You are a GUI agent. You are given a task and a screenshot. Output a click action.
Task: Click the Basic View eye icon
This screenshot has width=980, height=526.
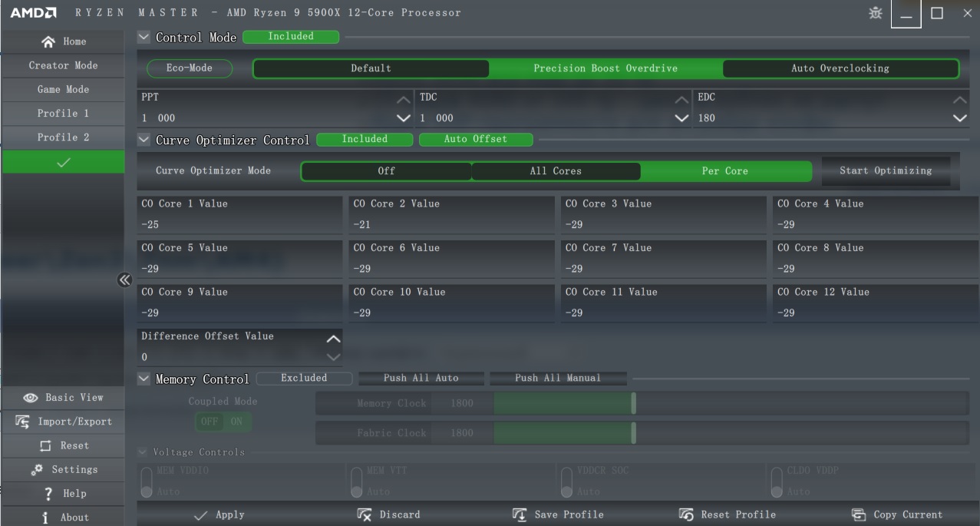tap(31, 398)
